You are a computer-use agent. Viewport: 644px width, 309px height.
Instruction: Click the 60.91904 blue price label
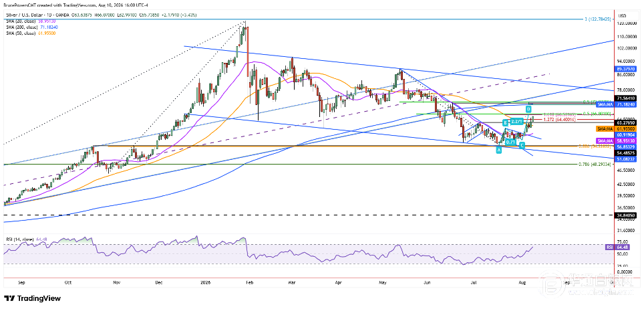[x=627, y=134]
